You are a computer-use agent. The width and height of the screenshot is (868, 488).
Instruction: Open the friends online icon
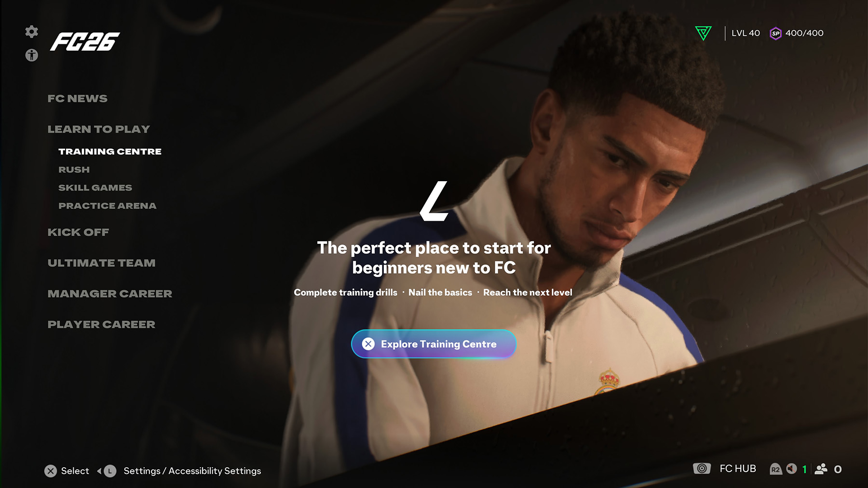pos(821,469)
